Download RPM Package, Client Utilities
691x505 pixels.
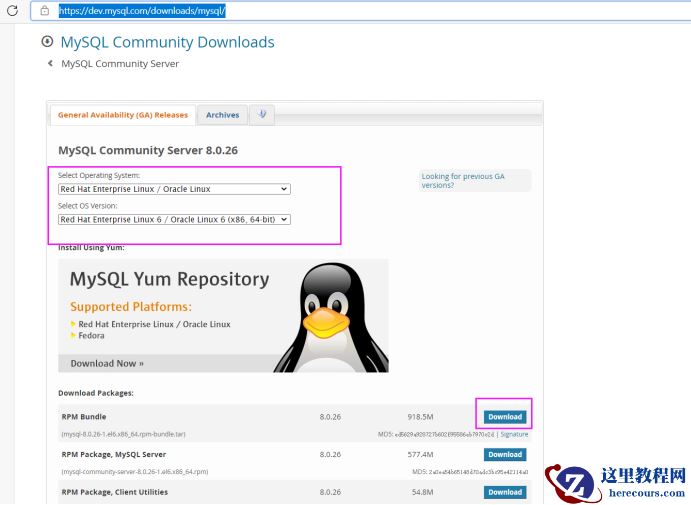[x=505, y=492]
